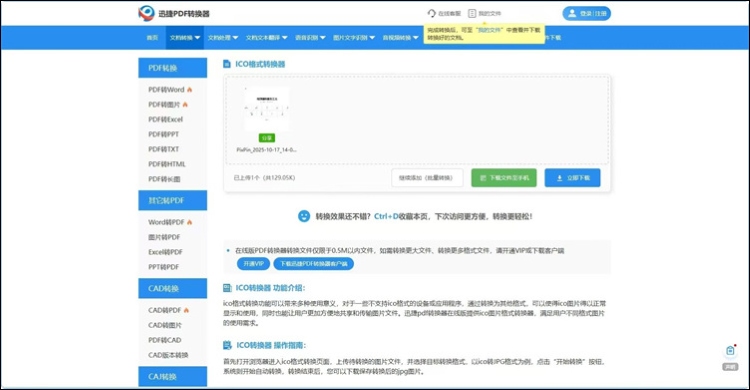Viewport: 750px width, 390px height.
Task: Expand the 音视频转换 dropdown menu
Action: pos(400,38)
